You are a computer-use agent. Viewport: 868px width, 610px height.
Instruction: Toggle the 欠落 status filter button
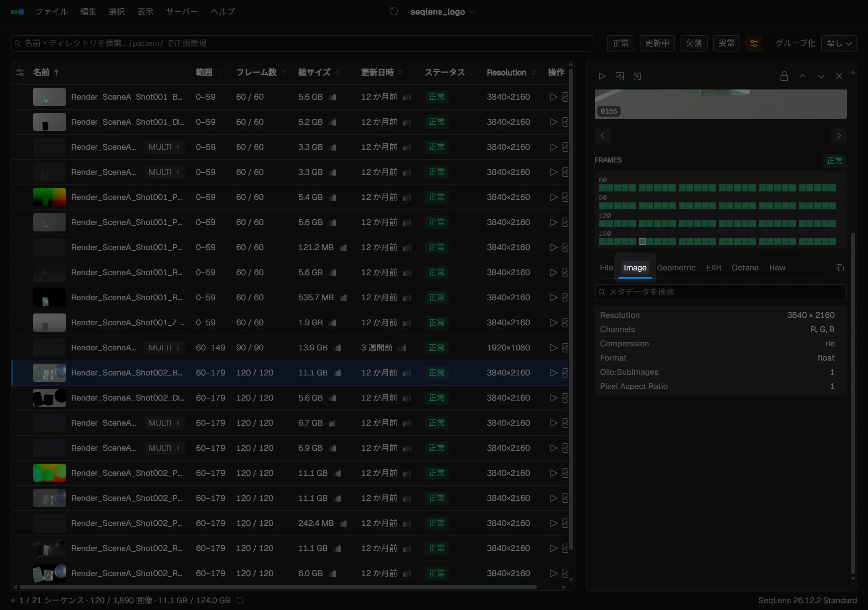694,43
